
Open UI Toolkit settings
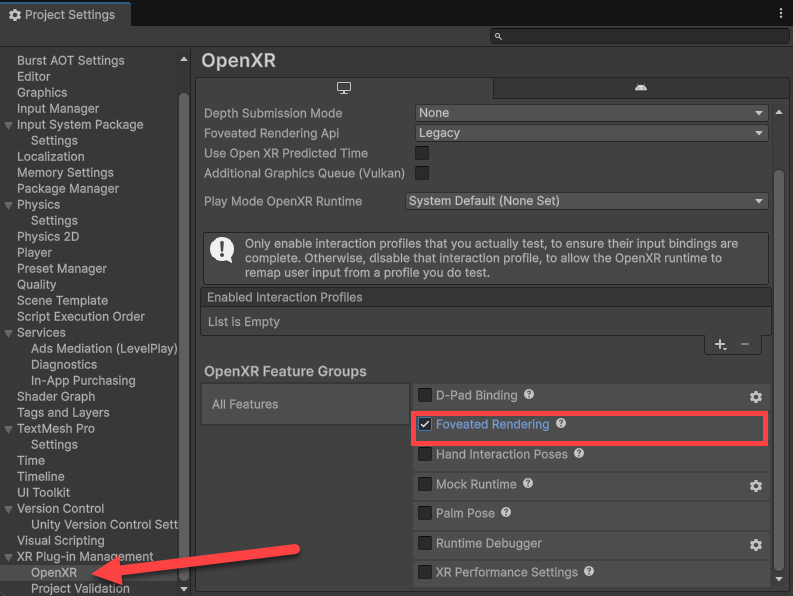point(43,492)
